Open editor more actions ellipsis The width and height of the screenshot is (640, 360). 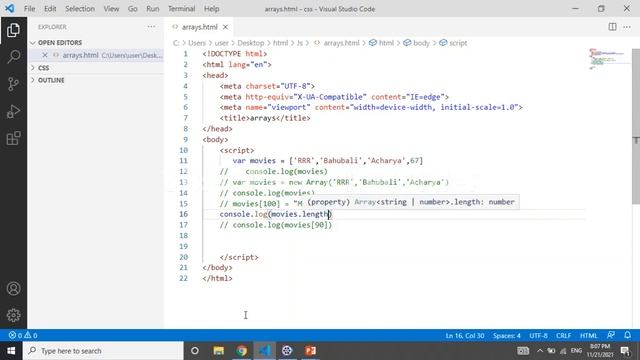[627, 27]
